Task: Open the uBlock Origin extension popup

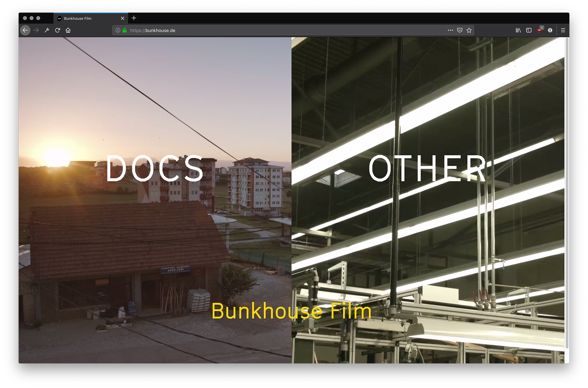Action: click(540, 30)
